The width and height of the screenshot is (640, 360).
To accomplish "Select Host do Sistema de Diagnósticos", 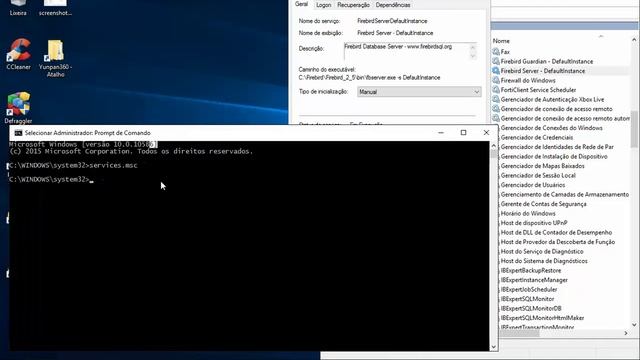I will coord(544,261).
